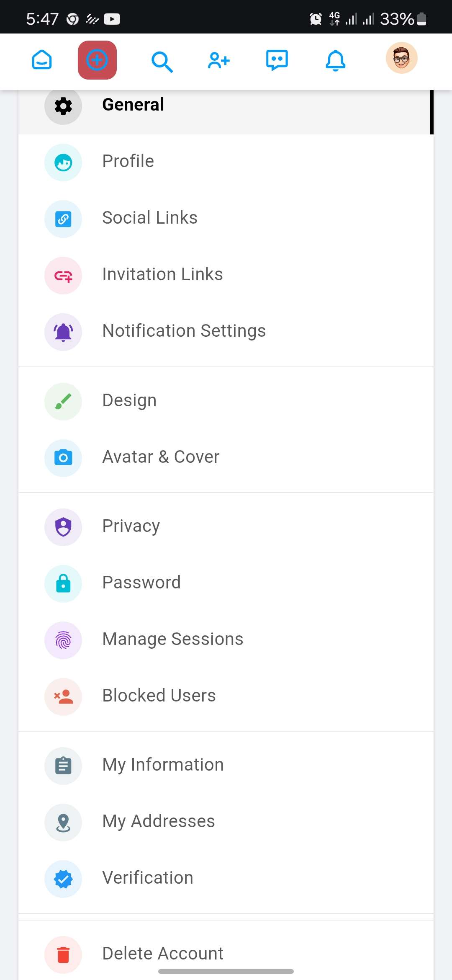Open search with the magnifier icon

[x=162, y=62]
